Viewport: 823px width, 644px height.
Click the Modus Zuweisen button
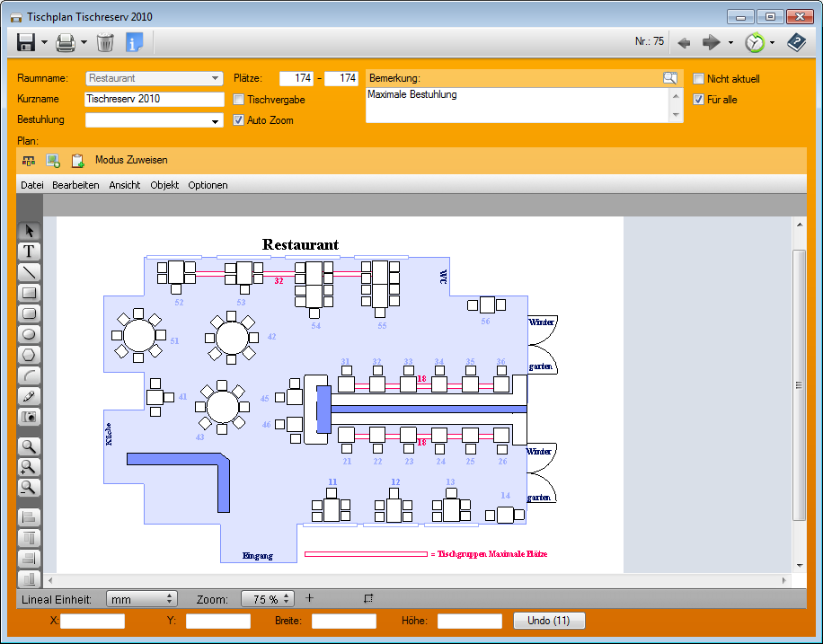click(x=131, y=160)
